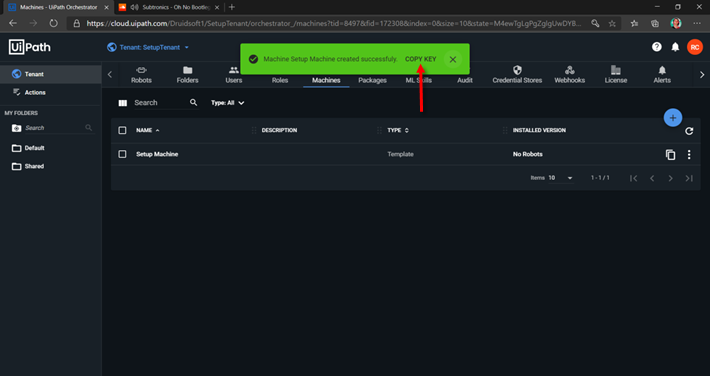This screenshot has height=376, width=710.
Task: Open the Webhooks tab
Action: [x=570, y=75]
